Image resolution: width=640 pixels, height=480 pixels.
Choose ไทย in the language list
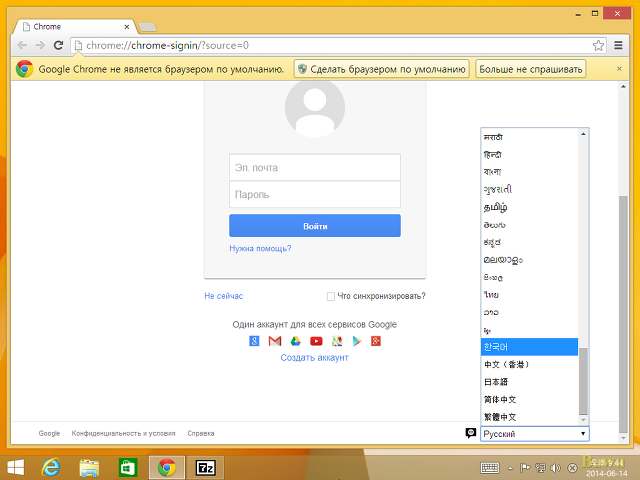(x=529, y=295)
